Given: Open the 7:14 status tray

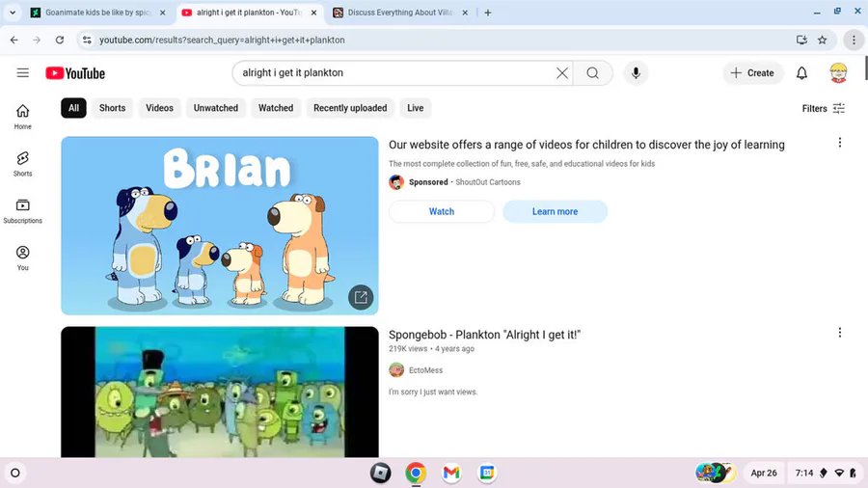Looking at the screenshot, I should click(826, 474).
